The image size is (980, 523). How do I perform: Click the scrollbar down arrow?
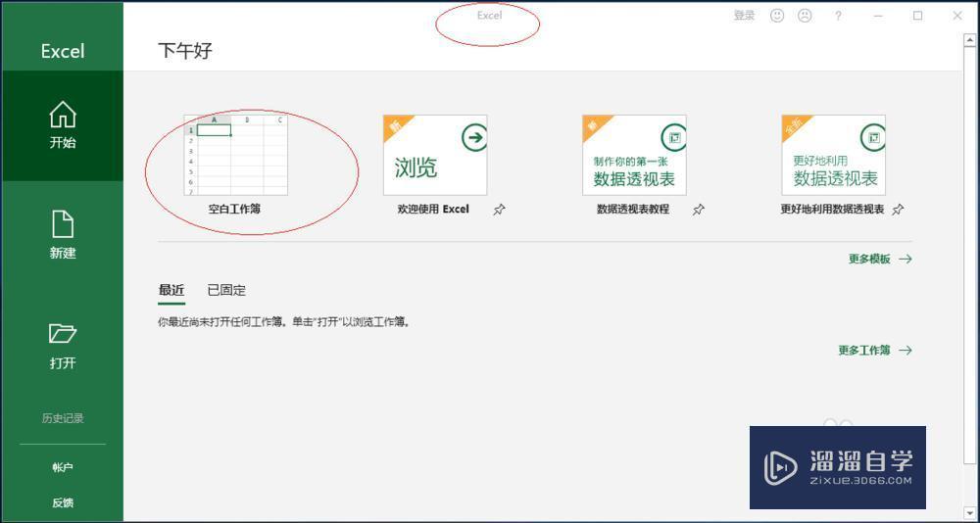coord(970,512)
